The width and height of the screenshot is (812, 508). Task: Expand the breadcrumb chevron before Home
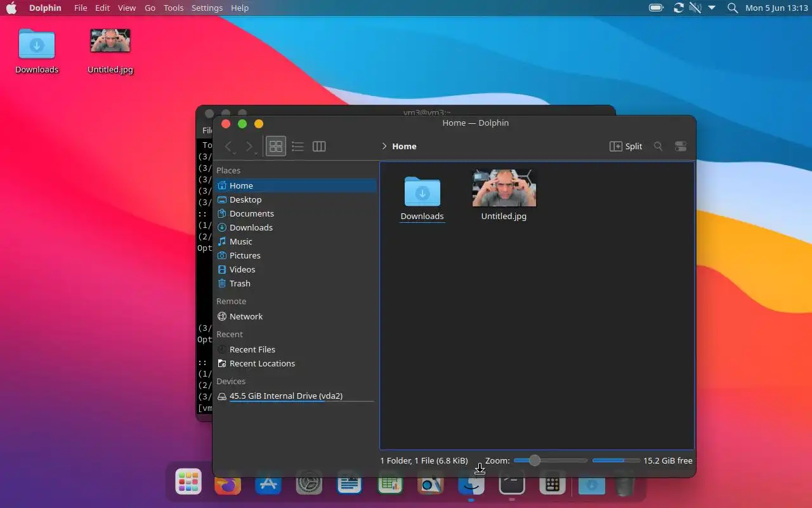[x=384, y=147]
